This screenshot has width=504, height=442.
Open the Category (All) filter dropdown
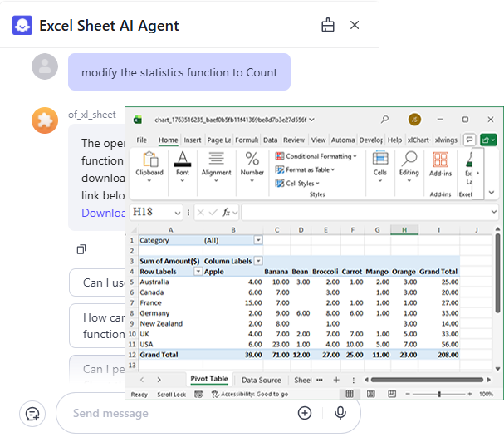258,240
